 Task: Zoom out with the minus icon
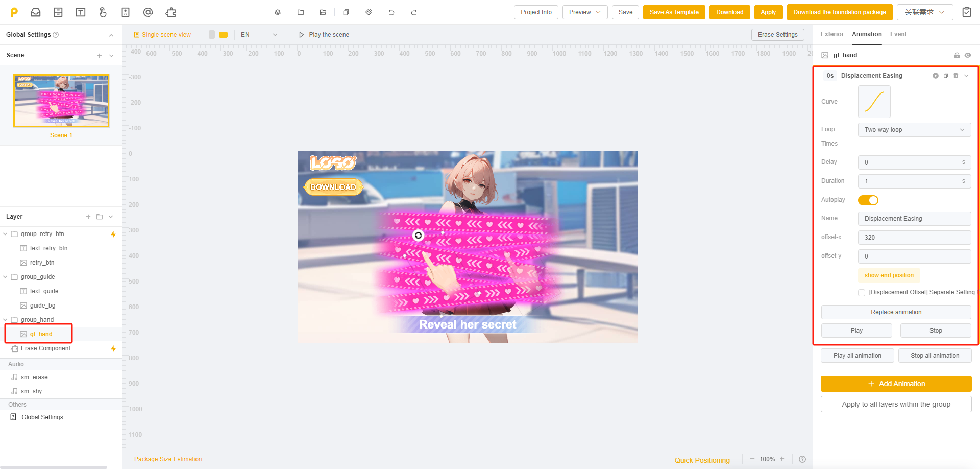click(752, 459)
